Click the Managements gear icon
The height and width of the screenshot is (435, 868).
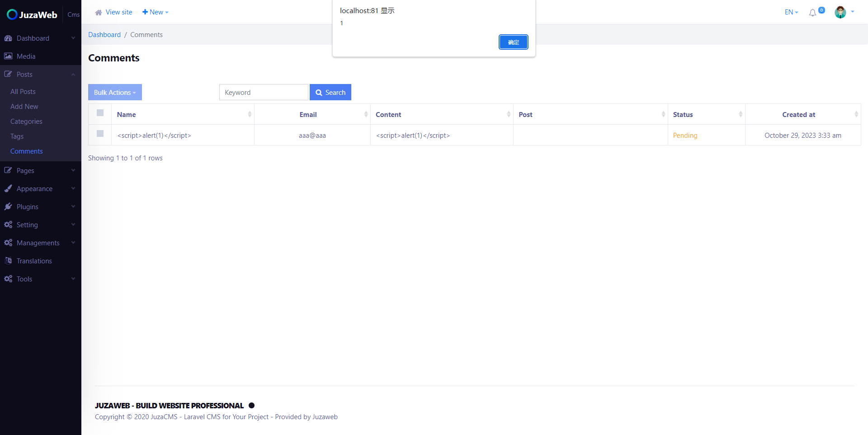click(8, 243)
